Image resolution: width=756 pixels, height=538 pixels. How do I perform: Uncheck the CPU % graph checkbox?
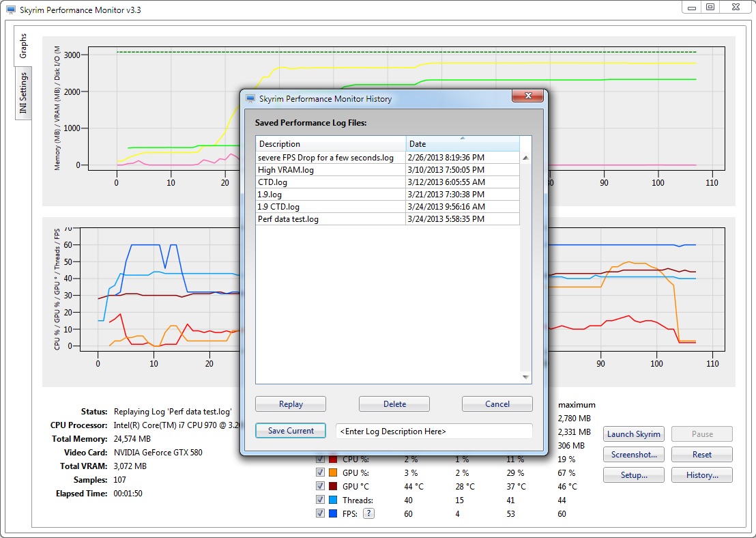pyautogui.click(x=321, y=459)
